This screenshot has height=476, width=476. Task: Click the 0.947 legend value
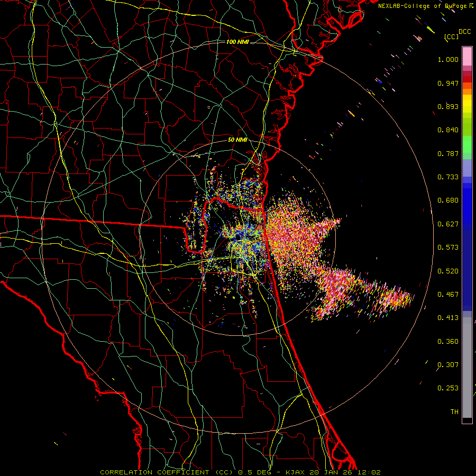point(448,83)
